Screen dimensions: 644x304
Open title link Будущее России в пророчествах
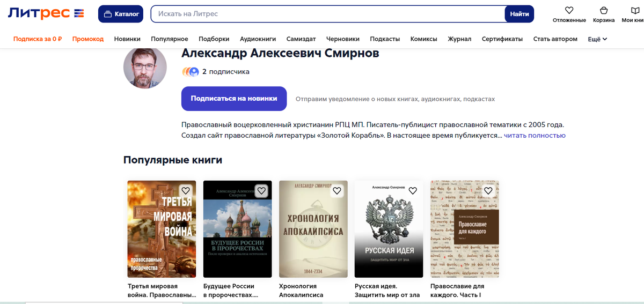231,291
